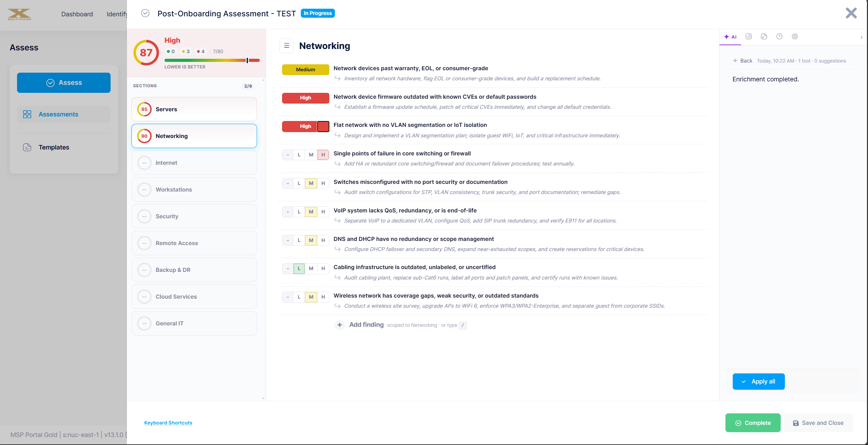Click Save and Close button
868x445 pixels.
(x=818, y=423)
